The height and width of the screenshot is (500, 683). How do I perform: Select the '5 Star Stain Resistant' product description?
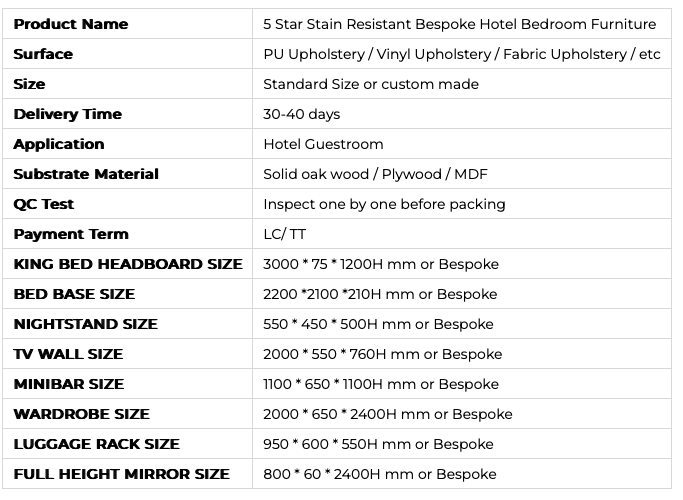click(459, 24)
